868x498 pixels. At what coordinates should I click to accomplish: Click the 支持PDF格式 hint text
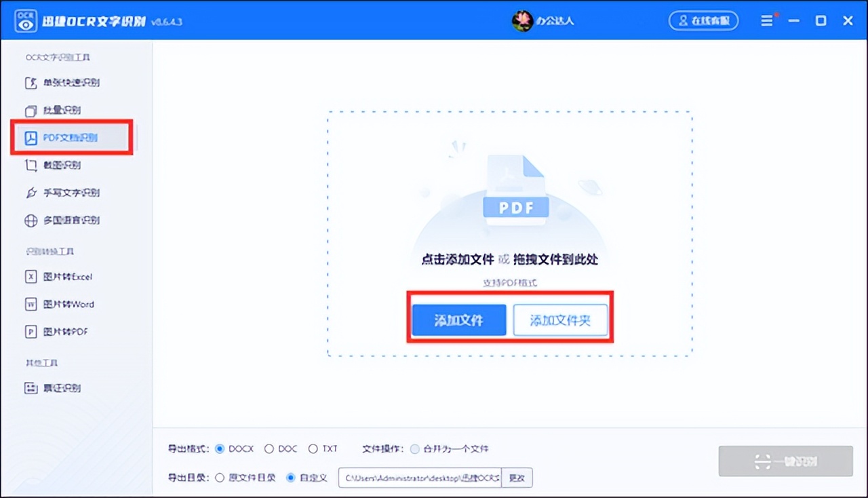[x=509, y=283]
